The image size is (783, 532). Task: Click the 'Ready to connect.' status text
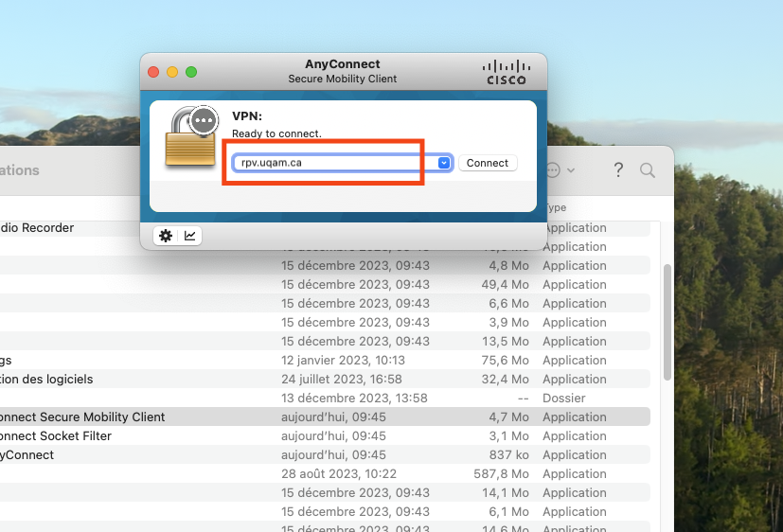(276, 133)
